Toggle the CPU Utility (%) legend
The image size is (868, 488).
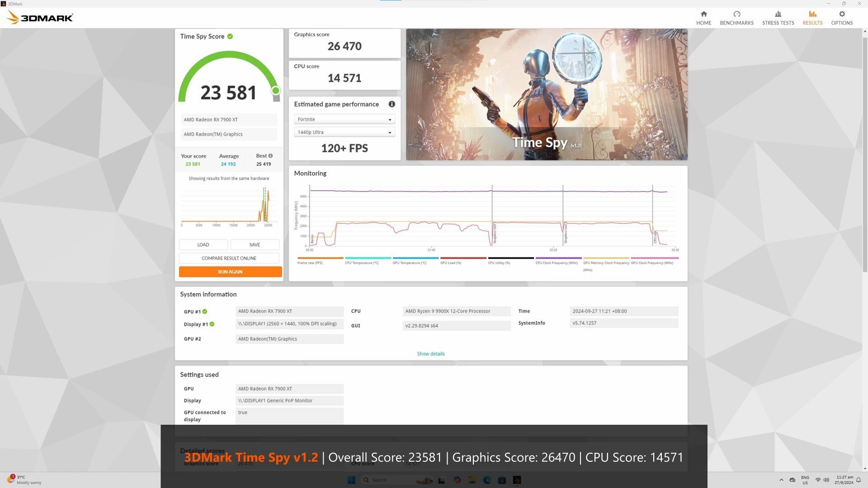511,261
